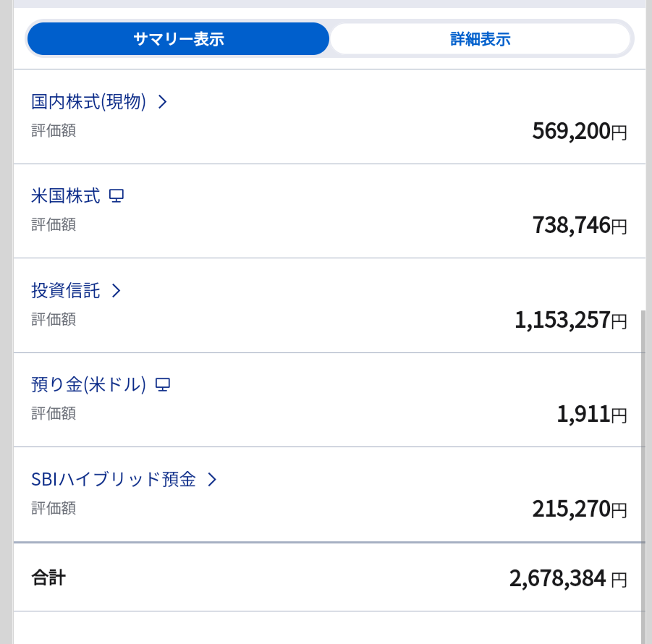Click the 合計 total label

(48, 578)
